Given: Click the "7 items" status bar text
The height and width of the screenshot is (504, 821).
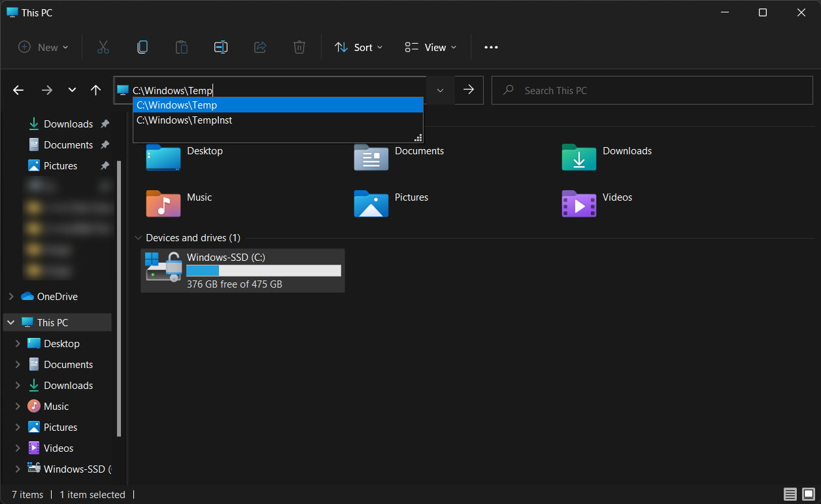Looking at the screenshot, I should point(27,494).
